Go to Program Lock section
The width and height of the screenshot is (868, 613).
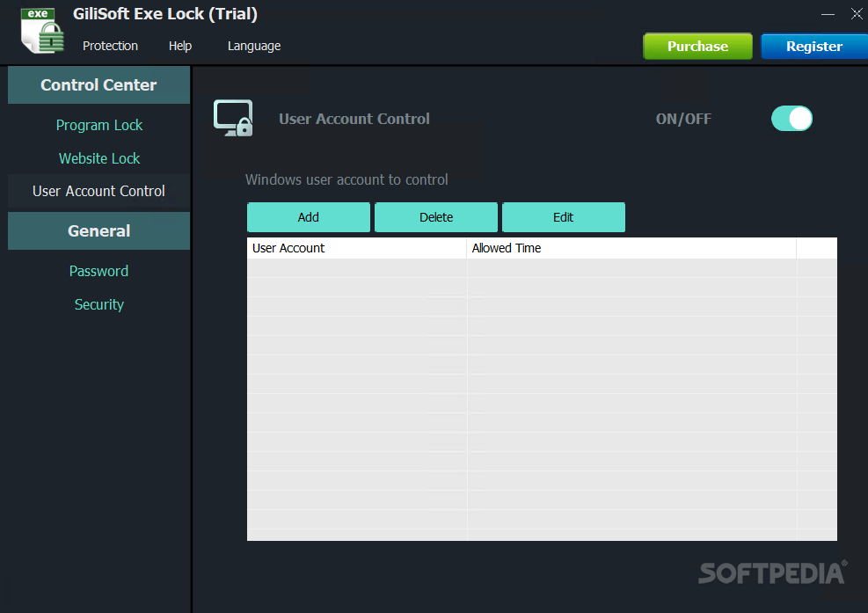coord(99,125)
